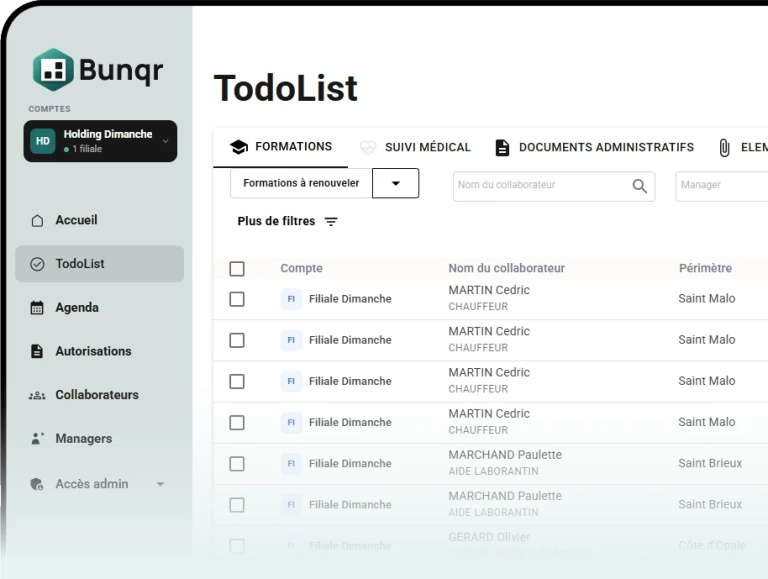Click the Accueil home icon
This screenshot has width=768, height=579.
(x=37, y=220)
